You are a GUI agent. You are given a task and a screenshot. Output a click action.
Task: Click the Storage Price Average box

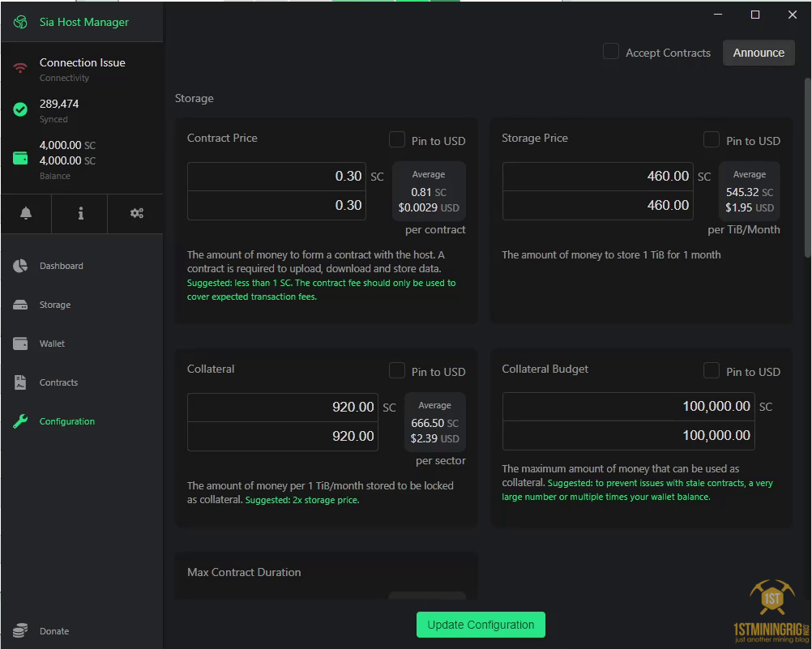click(x=750, y=191)
